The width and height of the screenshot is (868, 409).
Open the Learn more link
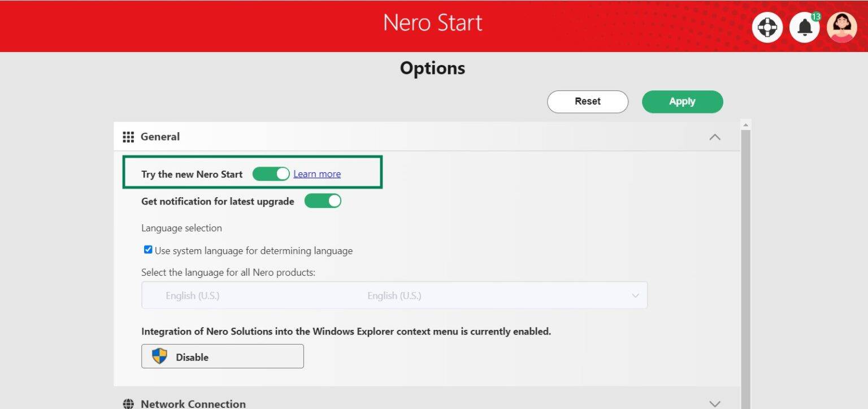(316, 174)
